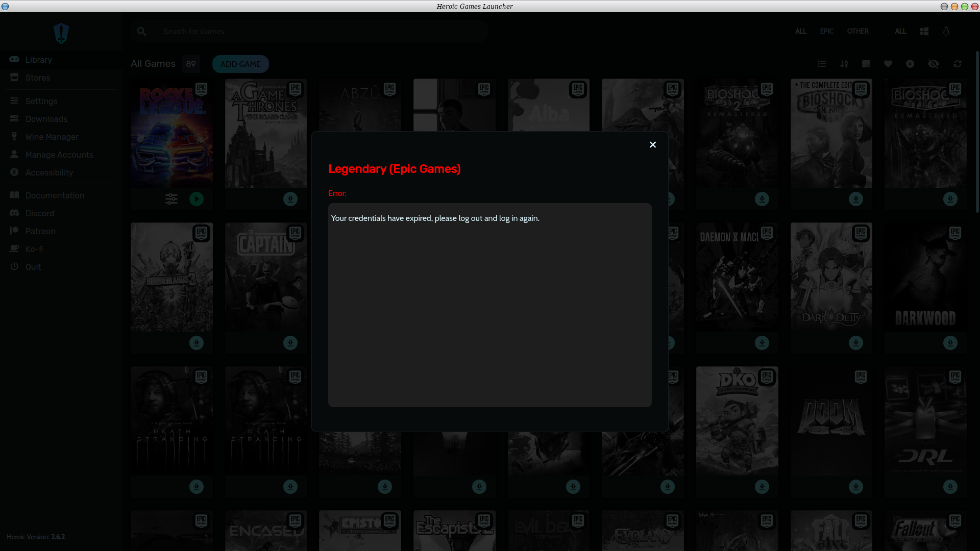Download The Captain

[x=290, y=343]
